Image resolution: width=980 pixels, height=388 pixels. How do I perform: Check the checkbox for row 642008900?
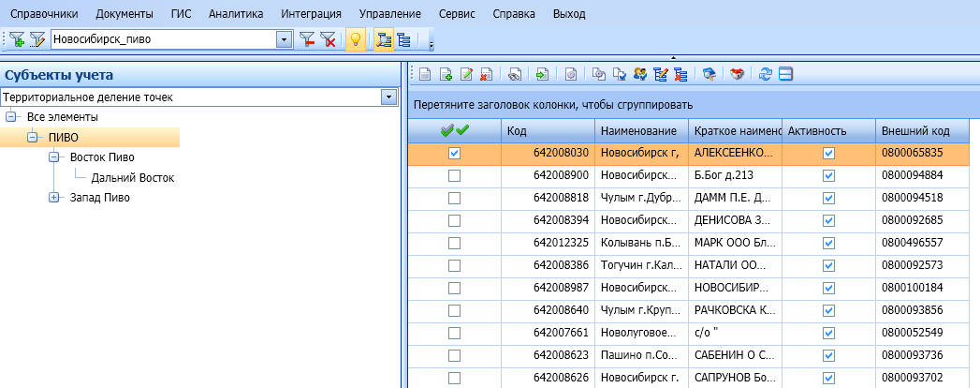pos(455,174)
